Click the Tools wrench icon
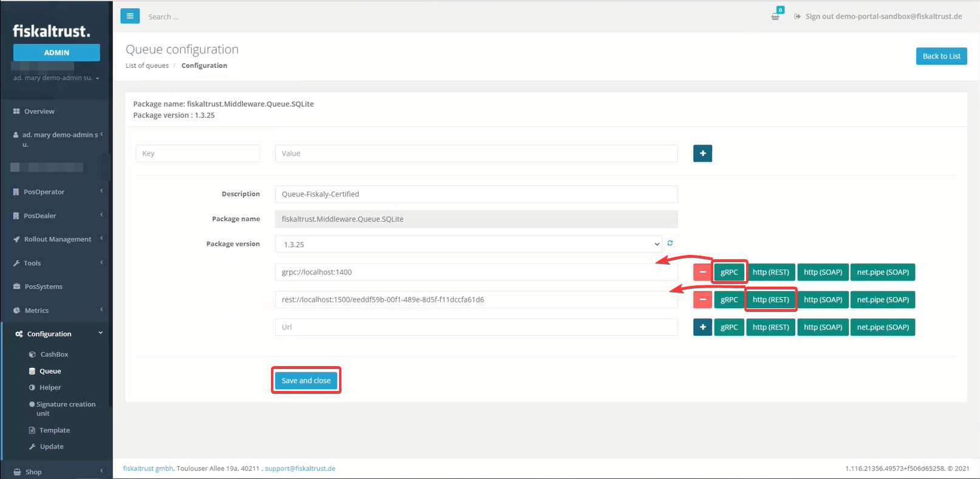 (16, 263)
